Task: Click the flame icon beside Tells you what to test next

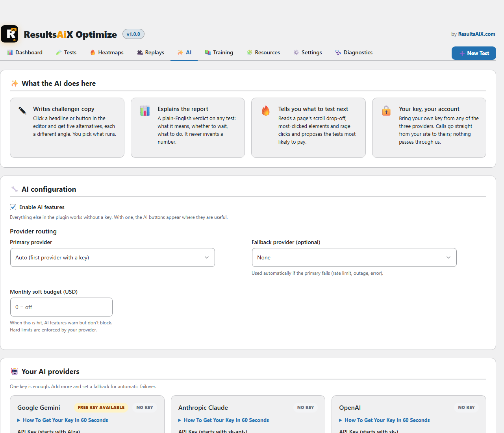Action: (266, 111)
